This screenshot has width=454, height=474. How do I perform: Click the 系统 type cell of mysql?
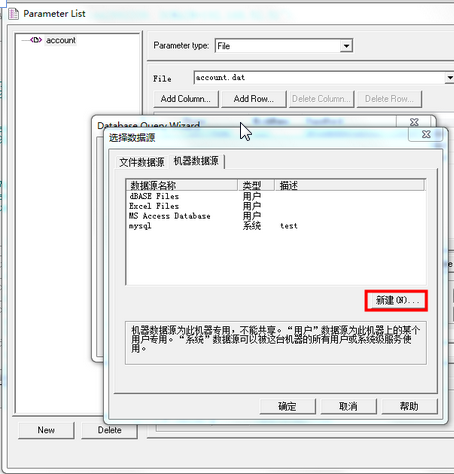click(252, 226)
